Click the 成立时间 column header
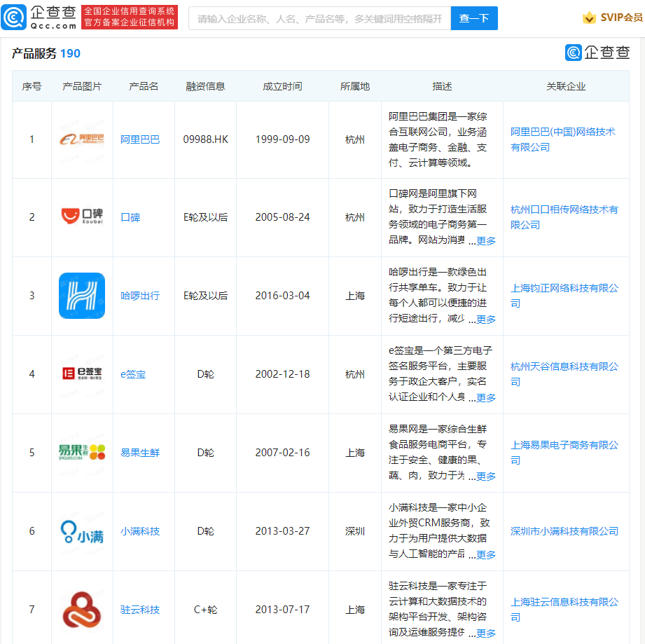 point(282,86)
